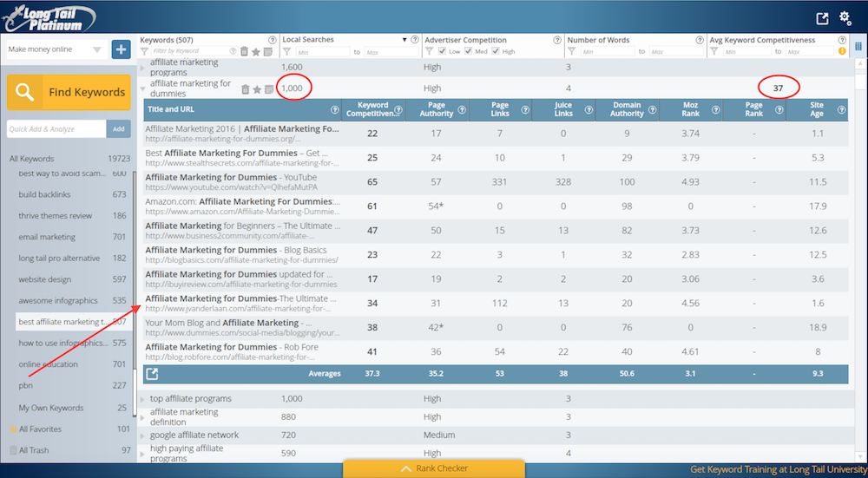The width and height of the screenshot is (868, 478).
Task: Click the orange warning icon under Avg Keyword Competitiveness
Action: click(841, 52)
